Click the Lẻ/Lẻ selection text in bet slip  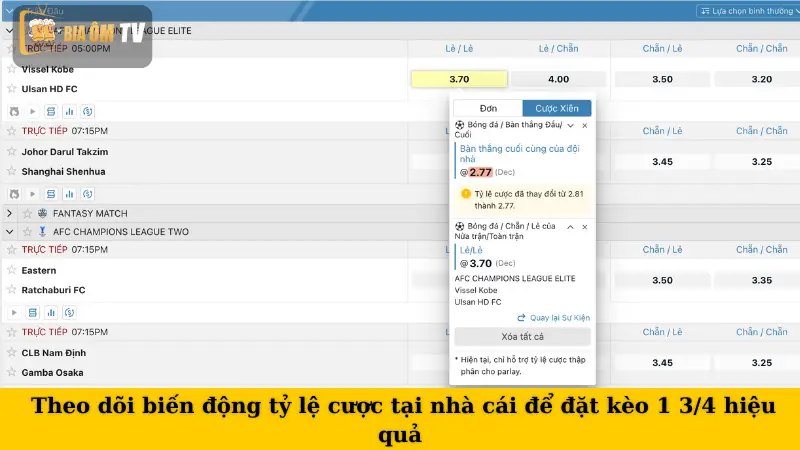471,250
